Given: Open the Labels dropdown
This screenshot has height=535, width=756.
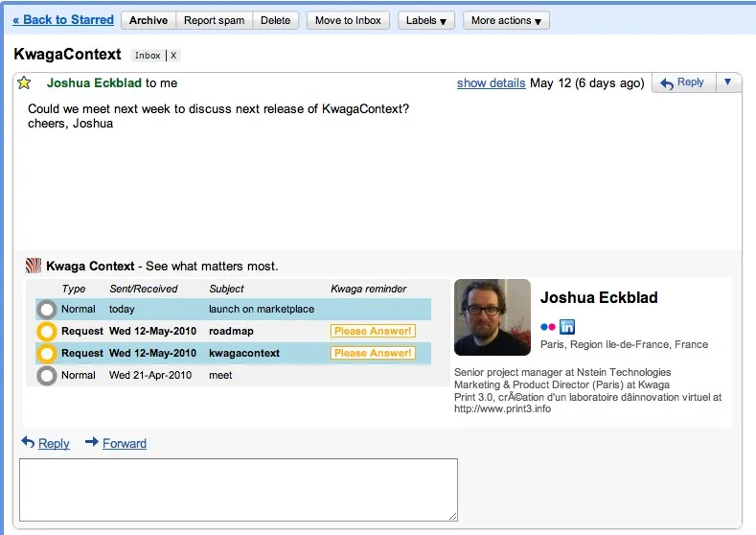Looking at the screenshot, I should click(x=426, y=20).
